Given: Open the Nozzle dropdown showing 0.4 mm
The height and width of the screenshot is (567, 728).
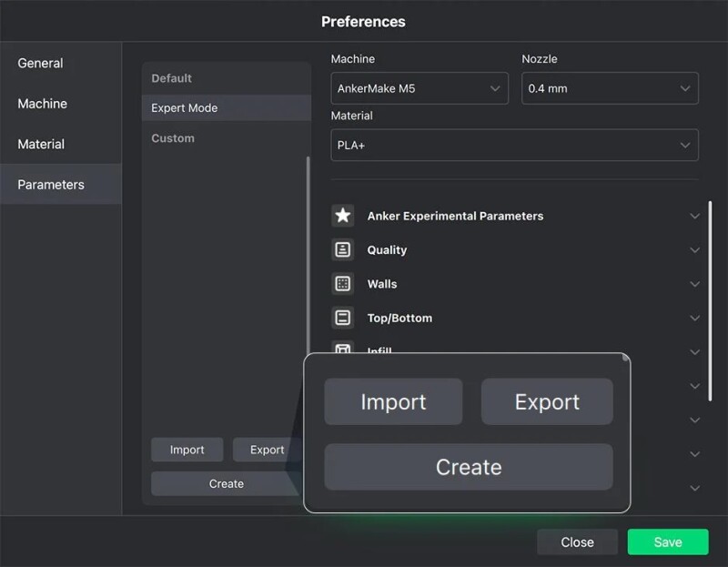Looking at the screenshot, I should 610,88.
